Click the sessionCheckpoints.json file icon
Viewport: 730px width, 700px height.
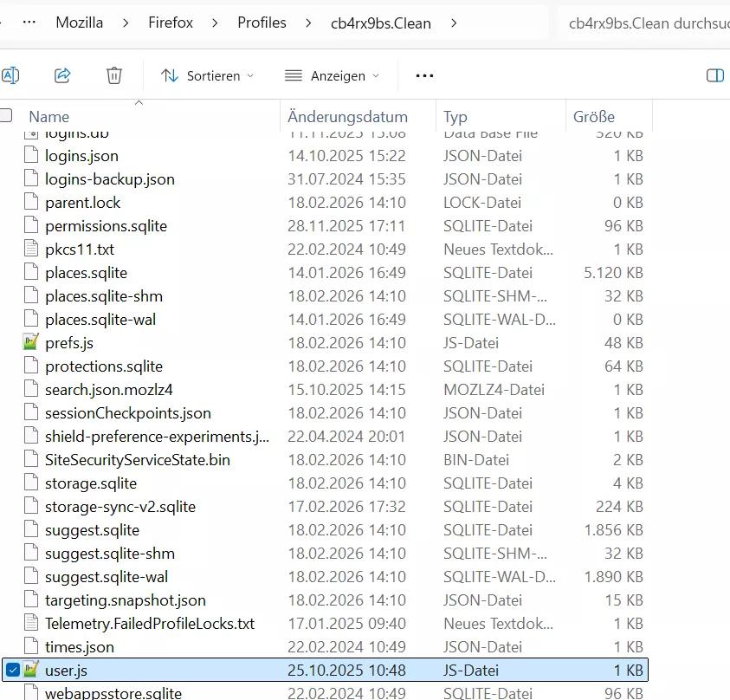(x=30, y=412)
